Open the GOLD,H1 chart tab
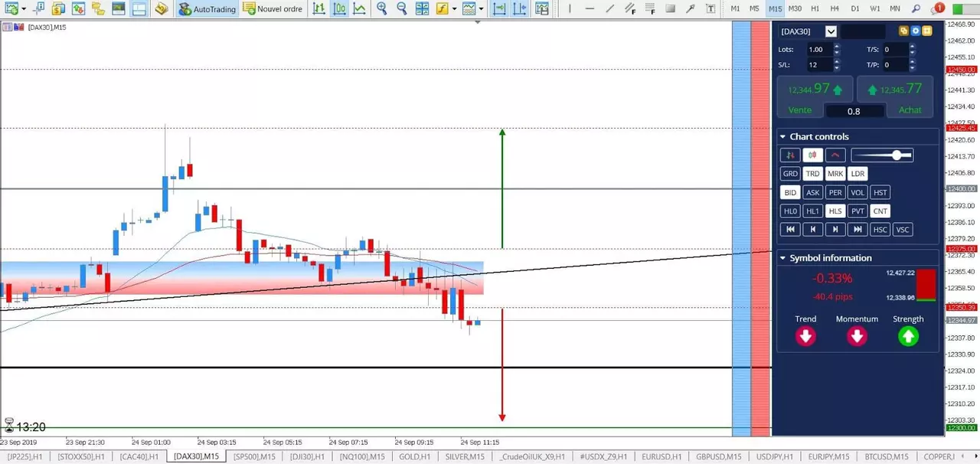This screenshot has height=464, width=980. (414, 456)
